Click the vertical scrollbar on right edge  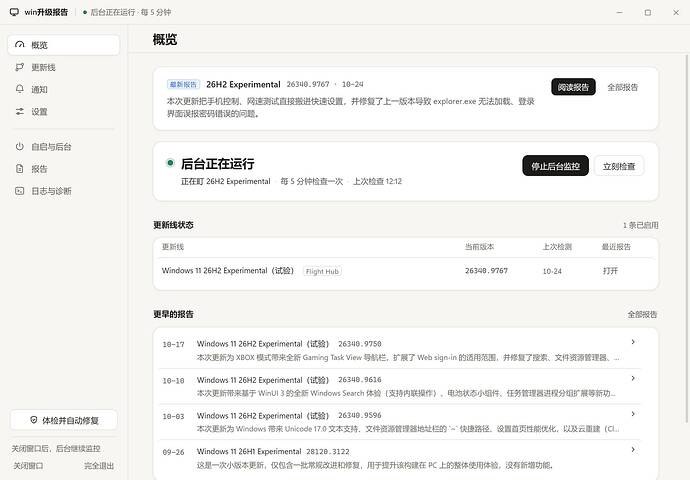(686, 238)
